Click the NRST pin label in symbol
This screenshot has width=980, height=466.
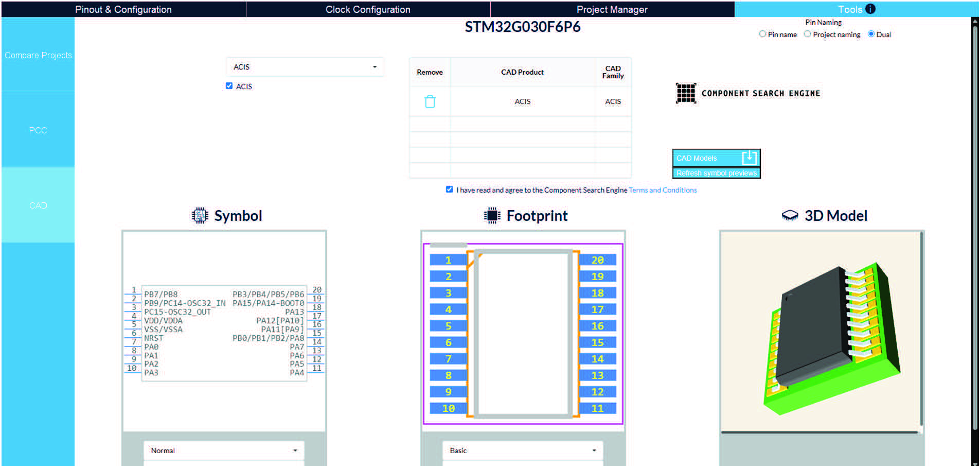pos(153,338)
